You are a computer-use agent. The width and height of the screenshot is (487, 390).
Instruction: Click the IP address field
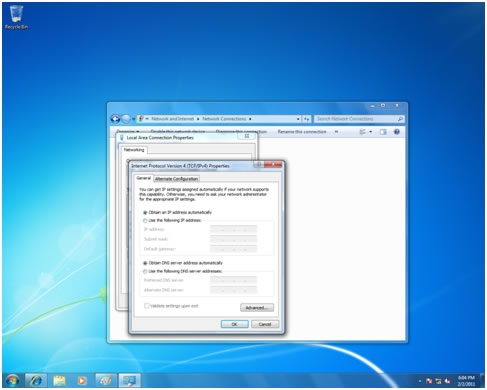233,229
